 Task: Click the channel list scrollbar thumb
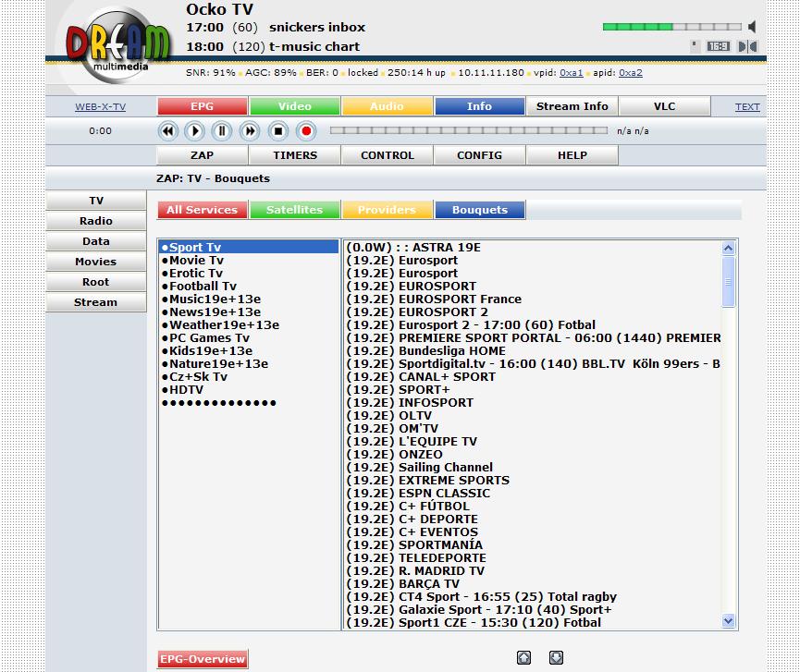click(x=728, y=281)
